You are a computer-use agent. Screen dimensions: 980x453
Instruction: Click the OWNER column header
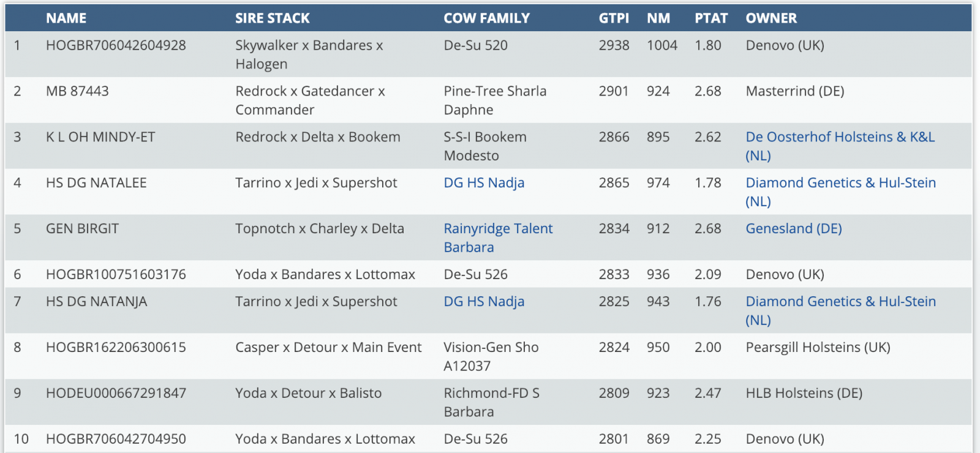(771, 18)
